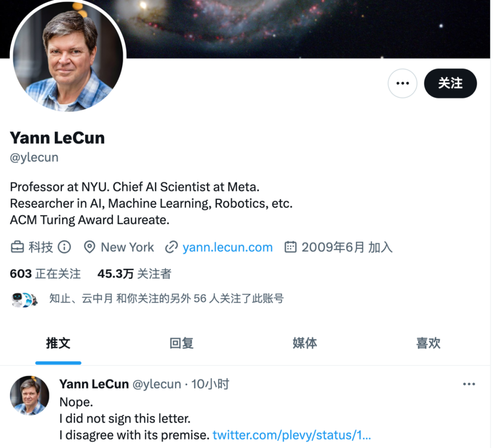This screenshot has height=448, width=498.
Task: Switch to the 媒体 tab
Action: 305,343
